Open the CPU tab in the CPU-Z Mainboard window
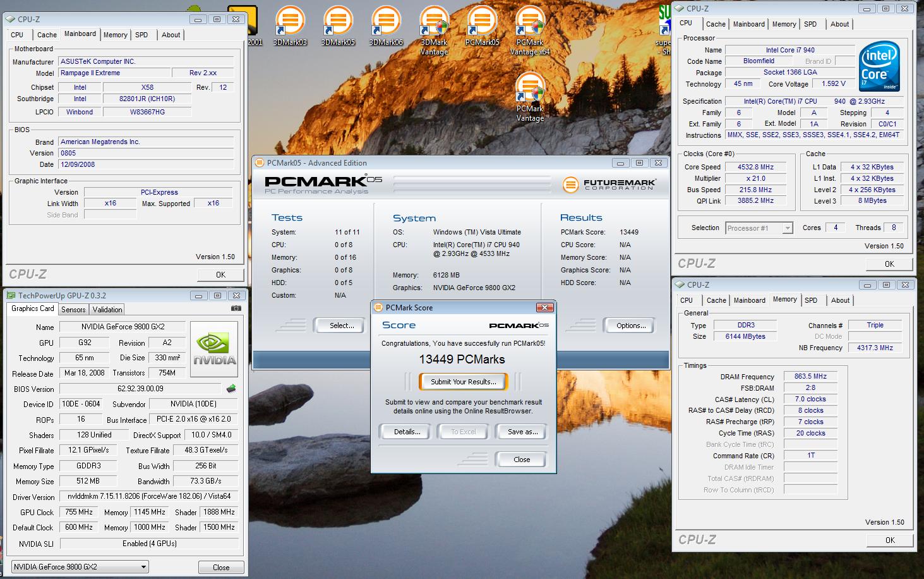 click(x=17, y=35)
